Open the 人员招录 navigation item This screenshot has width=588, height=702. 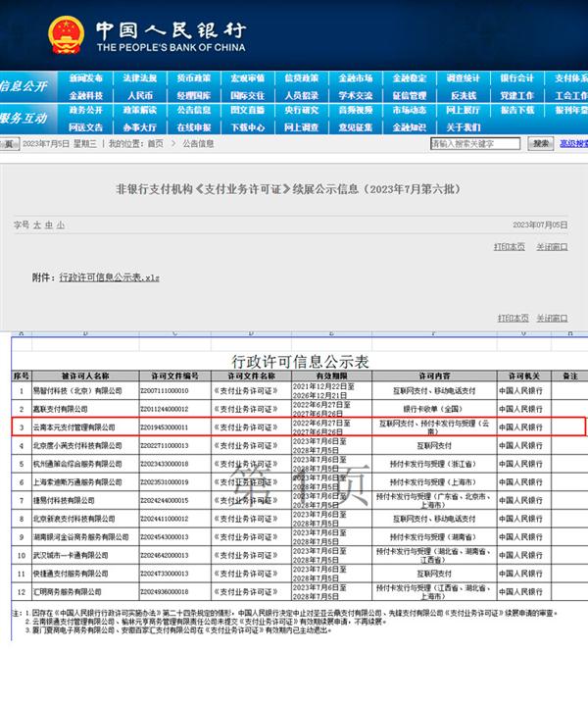coord(302,95)
